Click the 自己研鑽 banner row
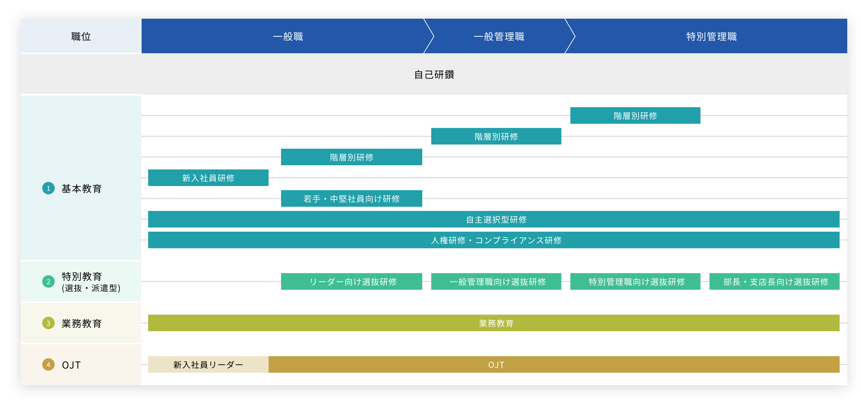 tap(434, 74)
